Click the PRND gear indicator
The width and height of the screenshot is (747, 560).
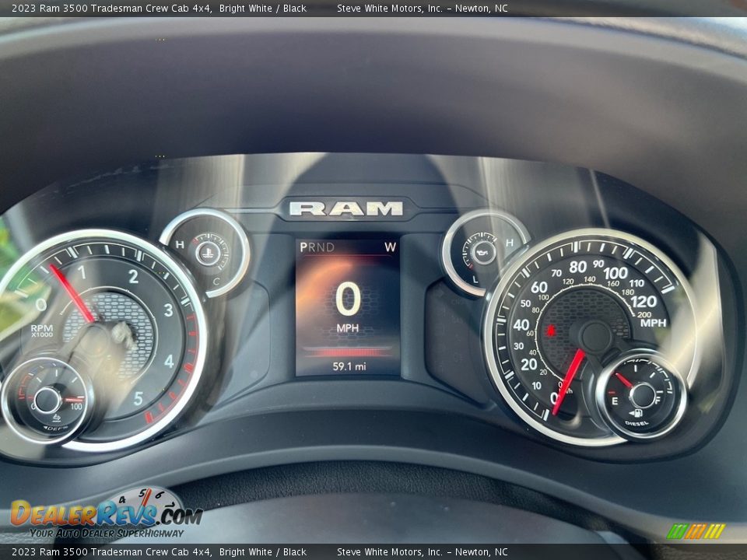[x=317, y=247]
